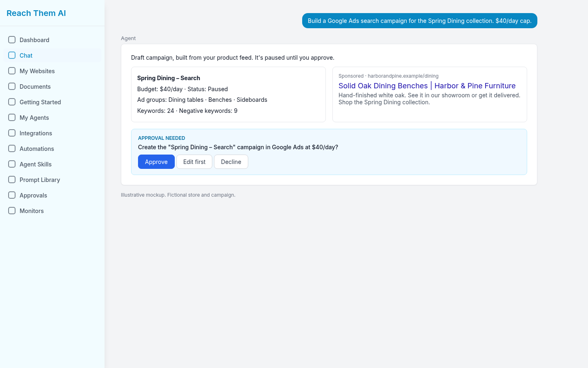This screenshot has width=588, height=368.
Task: Click the Agent sender label
Action: [128, 38]
